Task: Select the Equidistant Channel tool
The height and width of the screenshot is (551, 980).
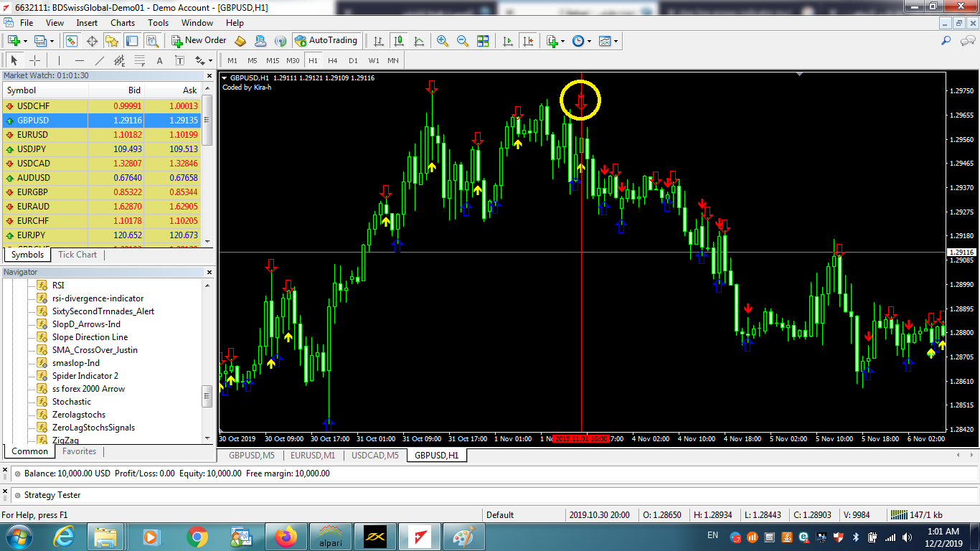Action: (119, 60)
